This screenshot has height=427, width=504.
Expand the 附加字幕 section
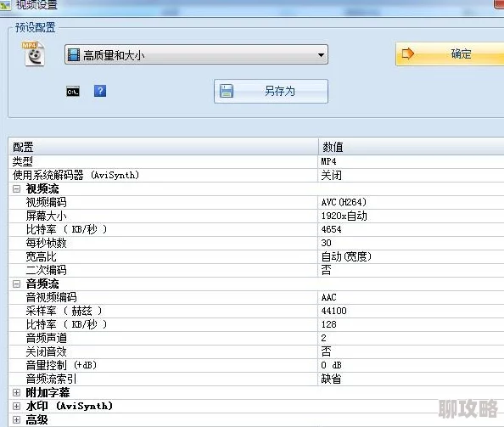coord(16,392)
